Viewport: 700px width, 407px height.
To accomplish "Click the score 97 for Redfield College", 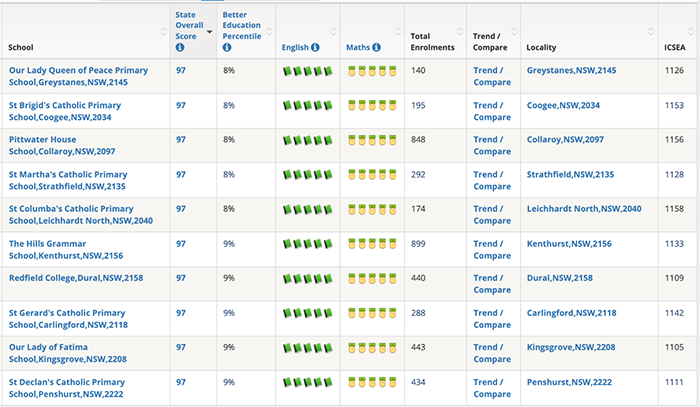I will coord(180,278).
